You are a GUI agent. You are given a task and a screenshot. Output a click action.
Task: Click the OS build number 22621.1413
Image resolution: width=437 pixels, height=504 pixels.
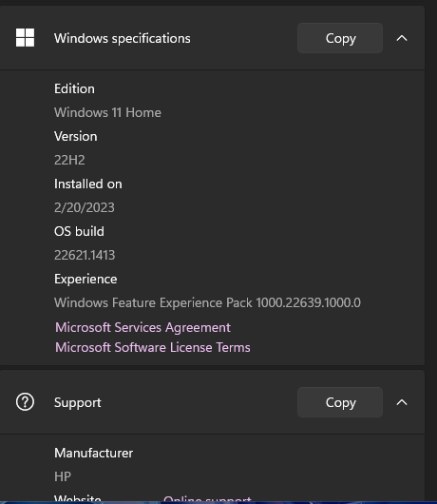[x=85, y=255]
